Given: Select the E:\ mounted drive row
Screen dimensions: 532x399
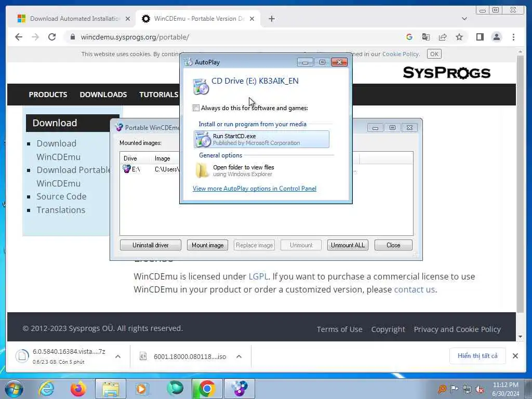Looking at the screenshot, I should click(267, 169).
